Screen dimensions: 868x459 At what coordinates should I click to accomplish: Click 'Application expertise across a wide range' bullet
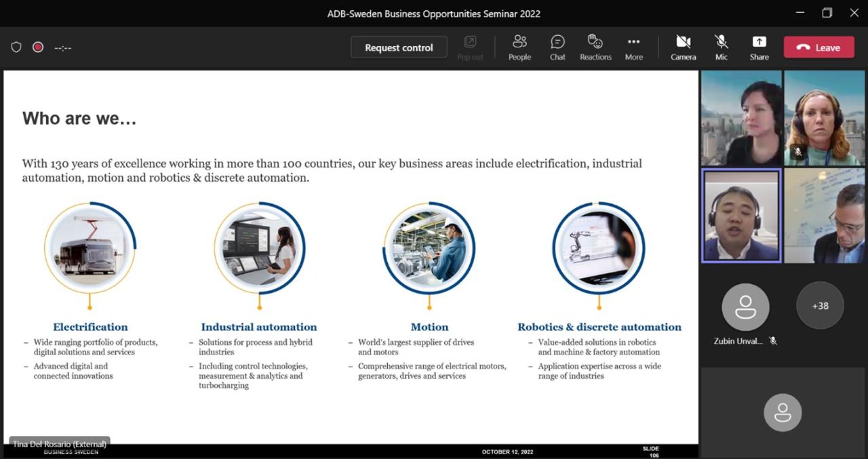click(x=599, y=371)
